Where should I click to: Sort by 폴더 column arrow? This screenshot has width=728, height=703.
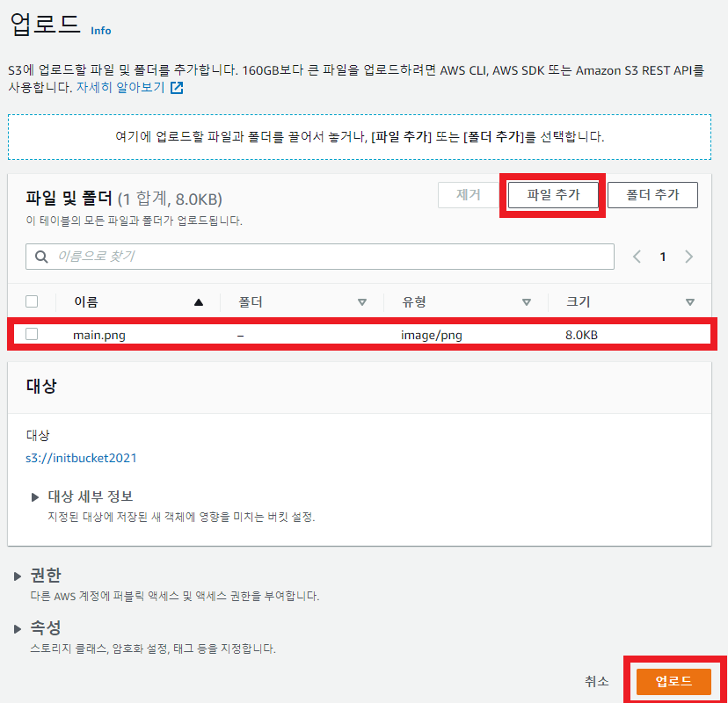pos(362,302)
